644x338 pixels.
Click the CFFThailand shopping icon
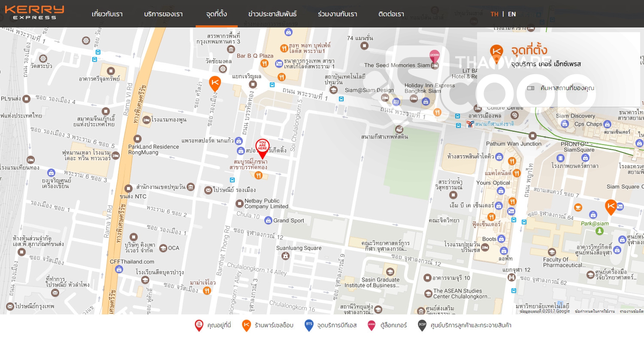pos(119,269)
